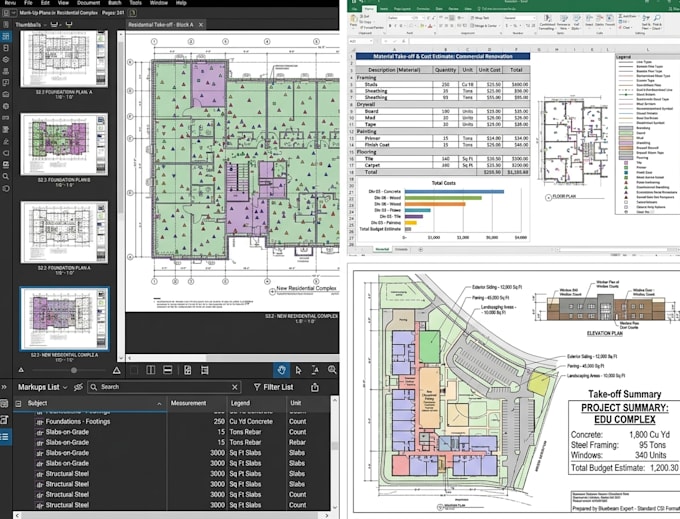Click the Markups List horizontal scrollbar
The image size is (680, 519).
pyautogui.click(x=172, y=515)
